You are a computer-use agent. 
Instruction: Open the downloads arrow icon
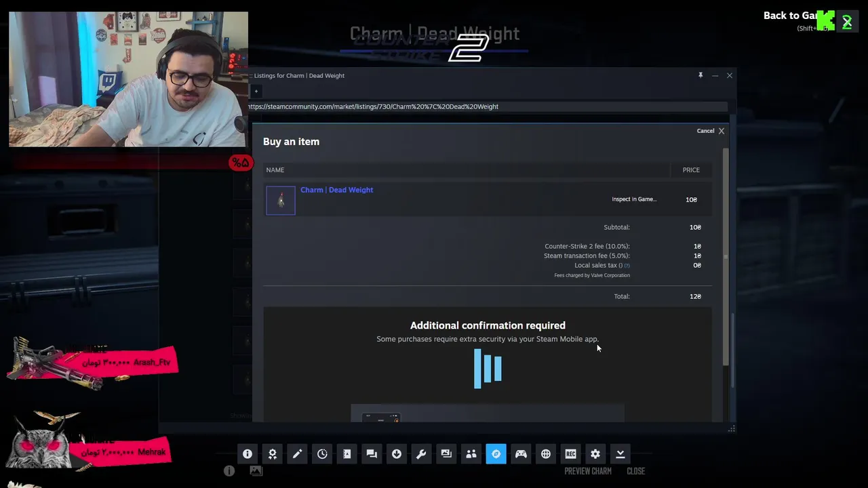click(397, 454)
